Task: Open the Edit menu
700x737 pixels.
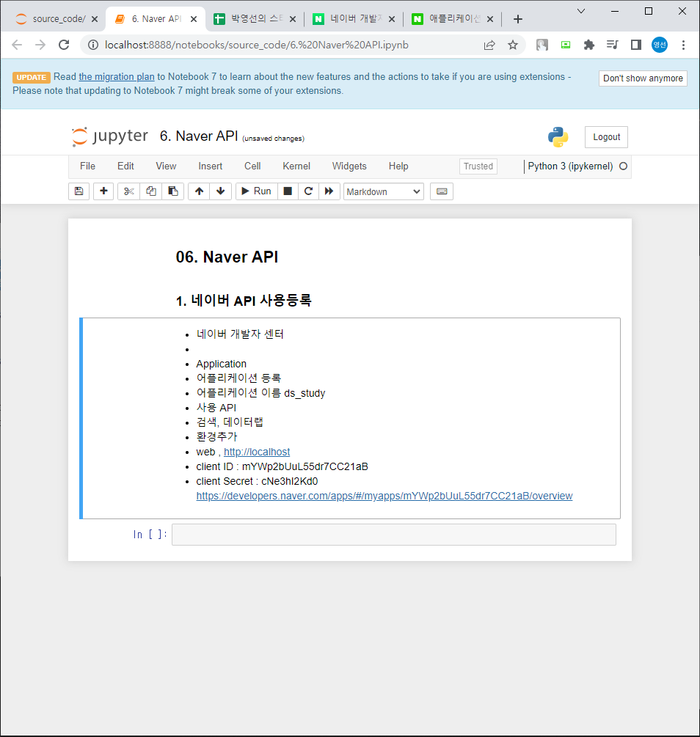Action: click(125, 166)
